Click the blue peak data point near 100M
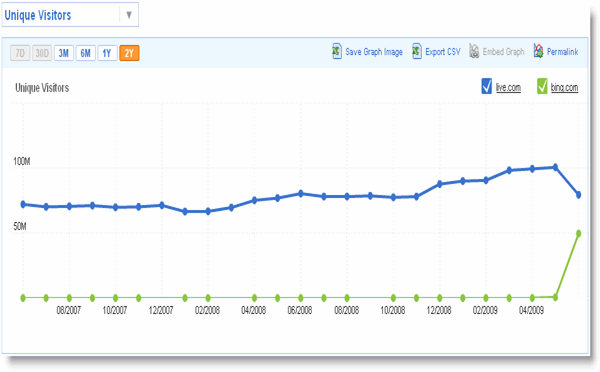The height and width of the screenshot is (372, 600). coord(555,167)
